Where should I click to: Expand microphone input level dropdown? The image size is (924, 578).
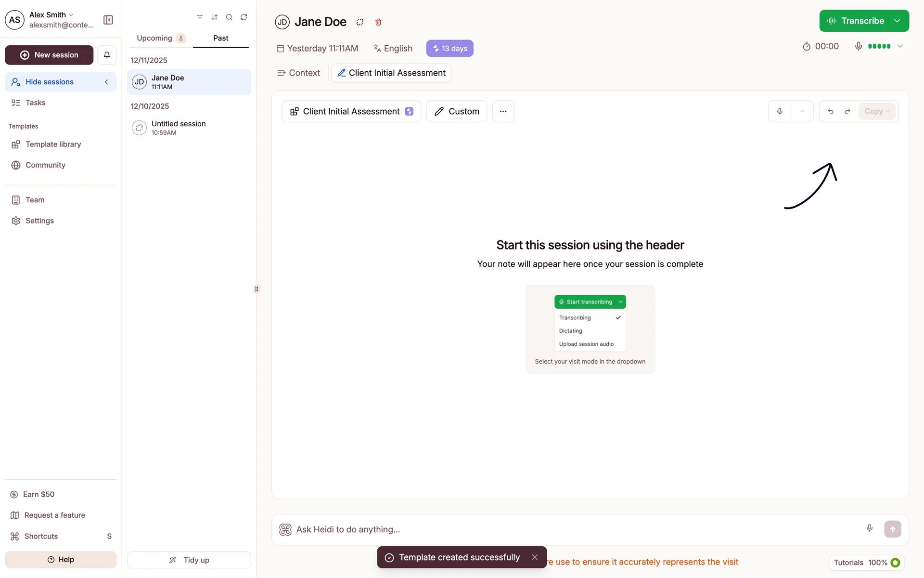click(x=900, y=46)
